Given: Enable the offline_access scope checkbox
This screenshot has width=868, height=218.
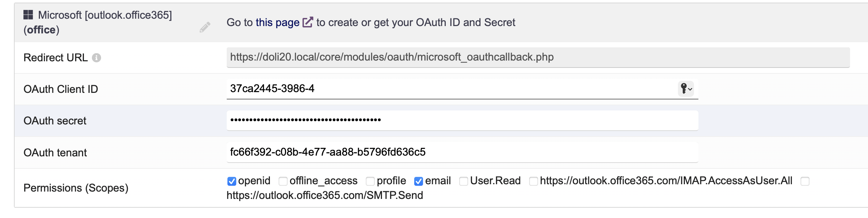Looking at the screenshot, I should (x=283, y=181).
